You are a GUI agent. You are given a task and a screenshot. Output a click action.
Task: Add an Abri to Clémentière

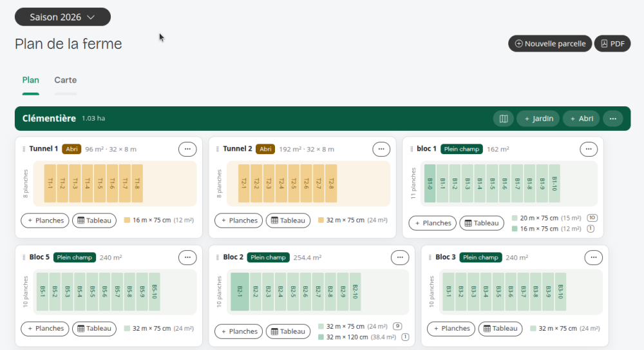coord(581,119)
